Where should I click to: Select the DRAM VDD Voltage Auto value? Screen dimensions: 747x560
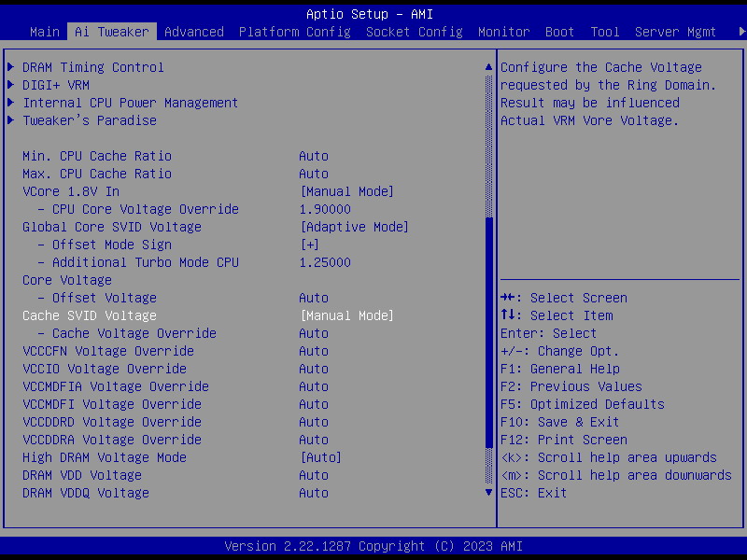[x=314, y=475]
